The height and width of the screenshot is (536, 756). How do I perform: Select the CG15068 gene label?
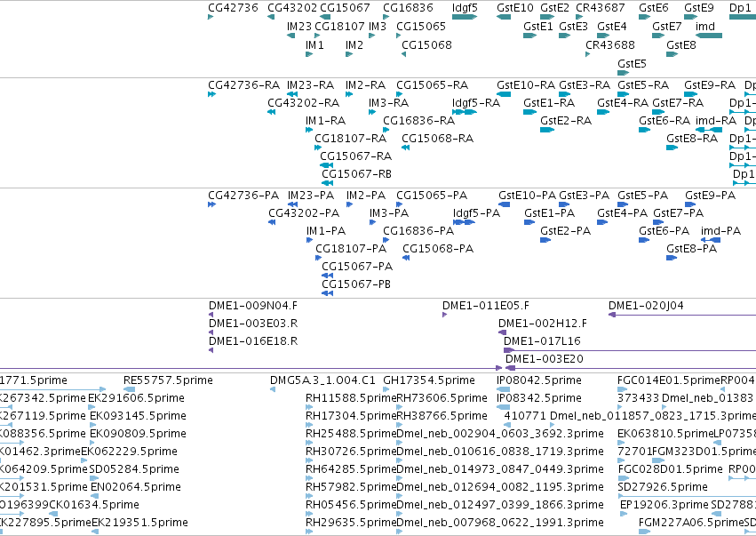[x=426, y=44]
